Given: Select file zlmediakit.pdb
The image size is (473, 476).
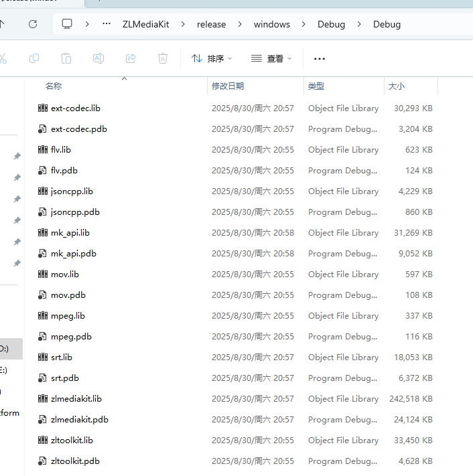Looking at the screenshot, I should pyautogui.click(x=80, y=420).
